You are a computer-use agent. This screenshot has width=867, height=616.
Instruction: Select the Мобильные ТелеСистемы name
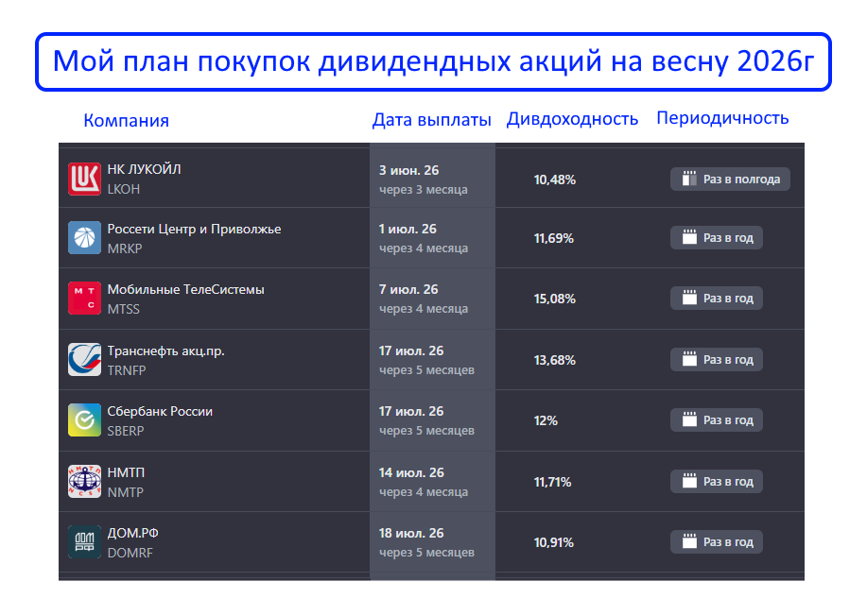pos(185,289)
